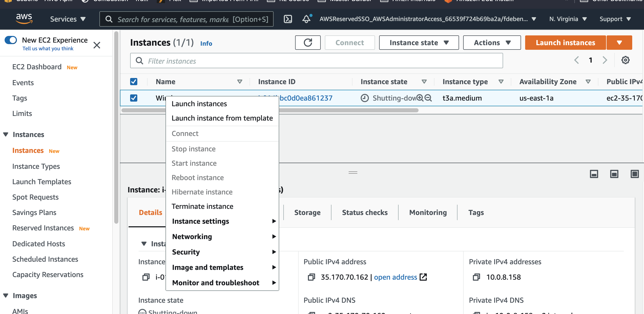Open AWS CloudShell terminal icon
This screenshot has height=314, width=644.
click(288, 19)
